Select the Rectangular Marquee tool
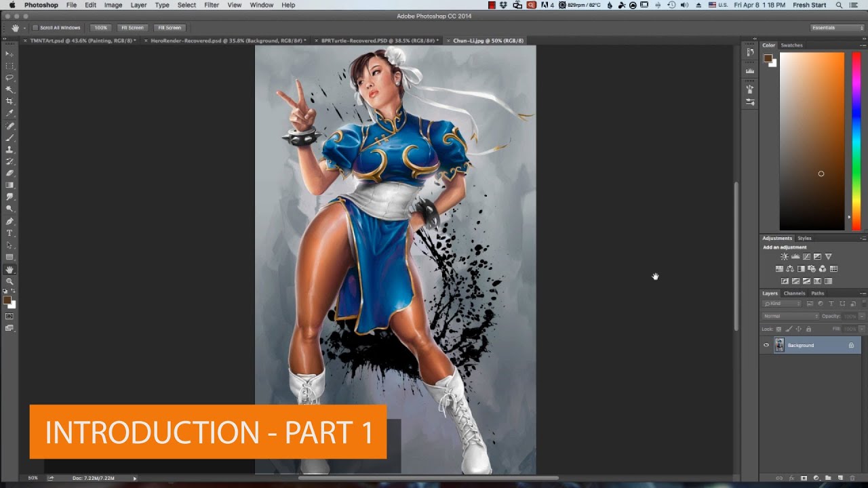This screenshot has height=488, width=868. (x=9, y=66)
